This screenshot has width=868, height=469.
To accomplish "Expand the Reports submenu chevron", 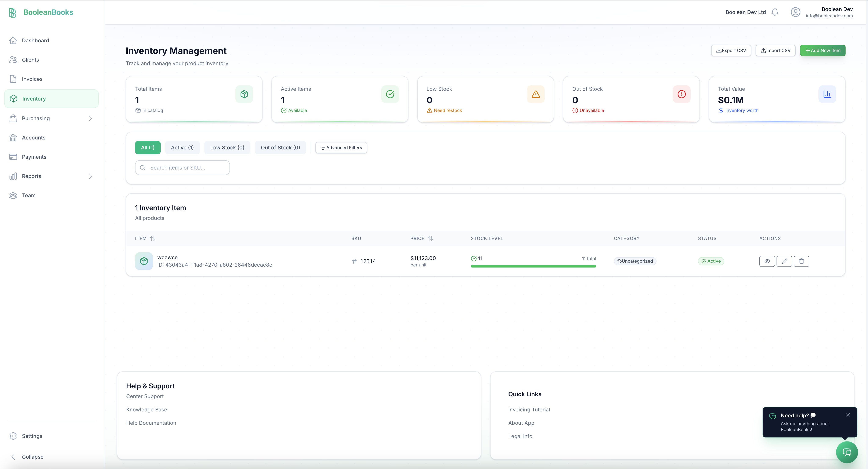I will click(90, 176).
